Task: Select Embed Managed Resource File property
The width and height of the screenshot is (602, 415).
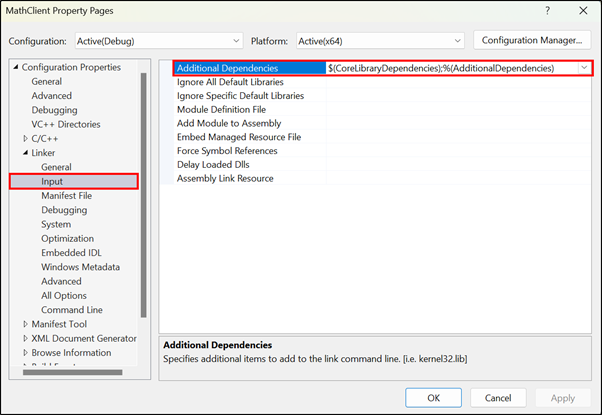Action: [239, 137]
